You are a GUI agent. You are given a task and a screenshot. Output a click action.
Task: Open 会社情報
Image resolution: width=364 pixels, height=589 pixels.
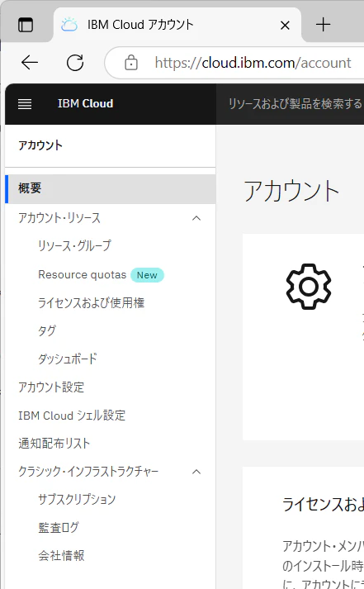coord(61,556)
